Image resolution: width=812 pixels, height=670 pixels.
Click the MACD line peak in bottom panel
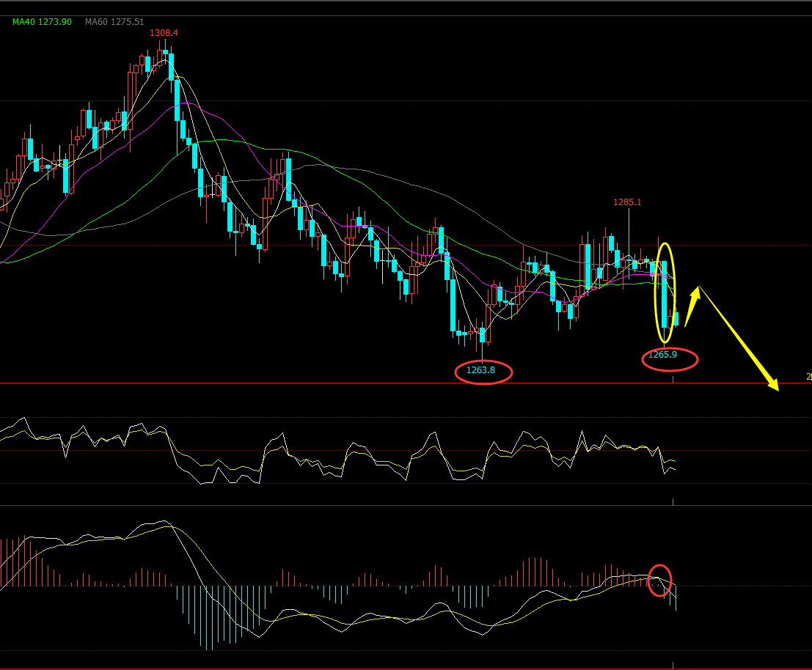coord(164,521)
